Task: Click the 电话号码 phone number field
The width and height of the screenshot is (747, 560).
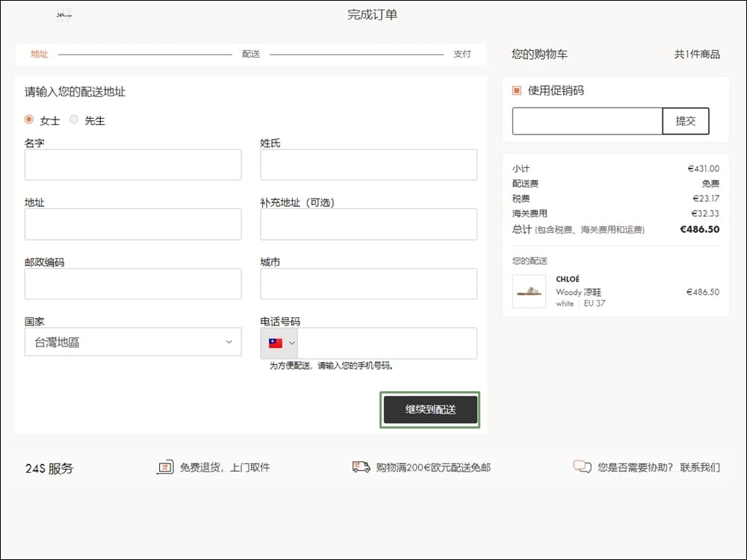Action: click(x=387, y=343)
